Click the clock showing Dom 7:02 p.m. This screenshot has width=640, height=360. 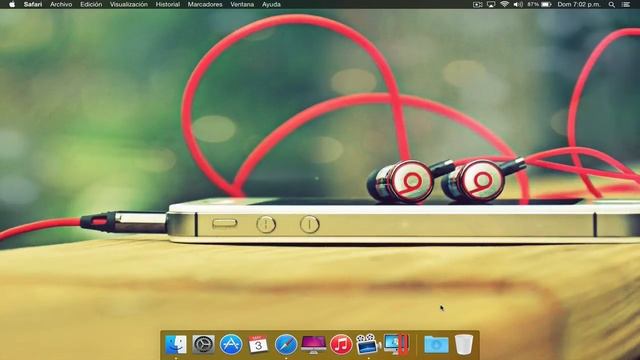[579, 4]
